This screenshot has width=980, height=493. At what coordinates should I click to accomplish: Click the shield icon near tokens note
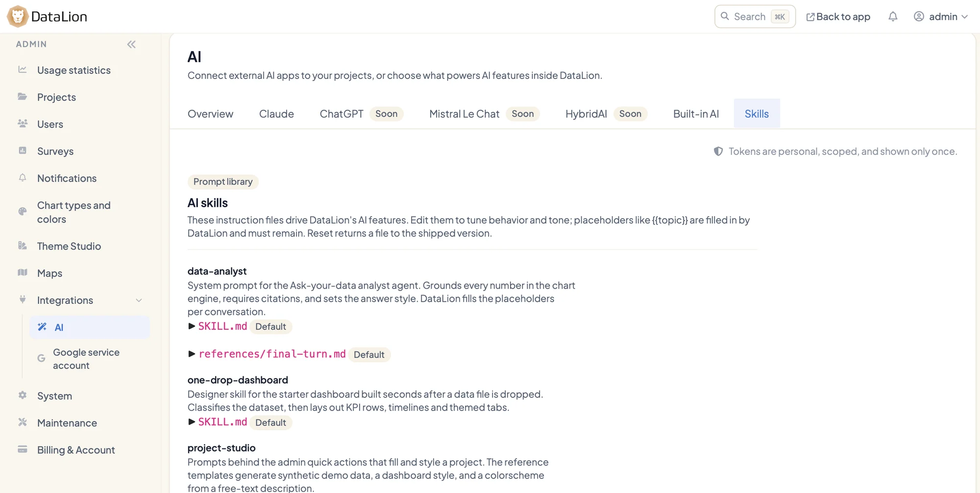tap(718, 151)
